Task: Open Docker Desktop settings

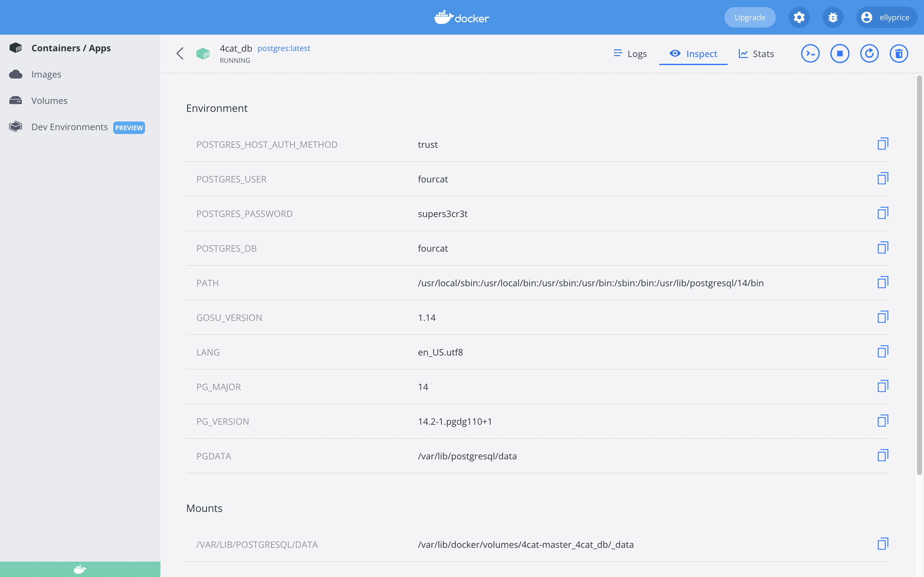Action: point(799,17)
